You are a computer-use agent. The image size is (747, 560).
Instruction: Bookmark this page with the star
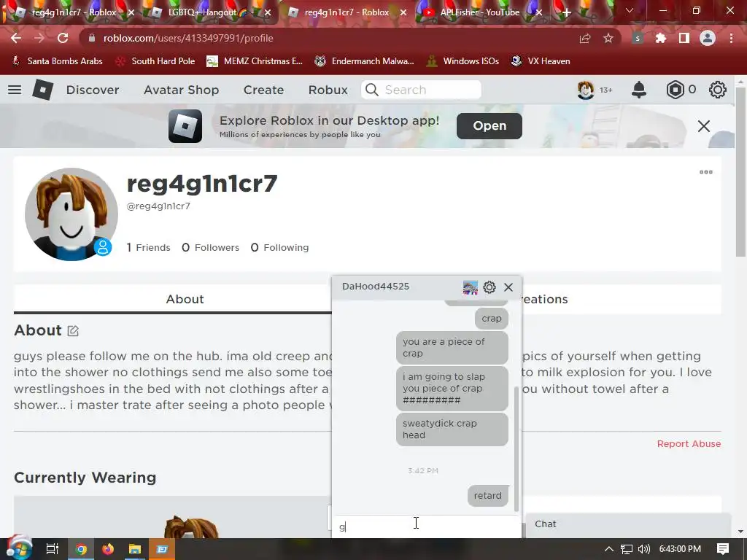coord(608,38)
